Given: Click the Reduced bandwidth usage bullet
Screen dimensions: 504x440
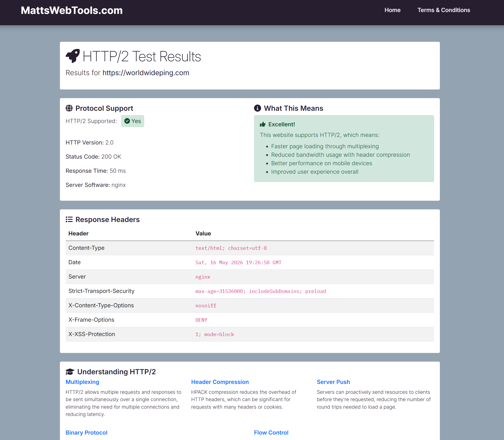Looking at the screenshot, I should pos(340,155).
